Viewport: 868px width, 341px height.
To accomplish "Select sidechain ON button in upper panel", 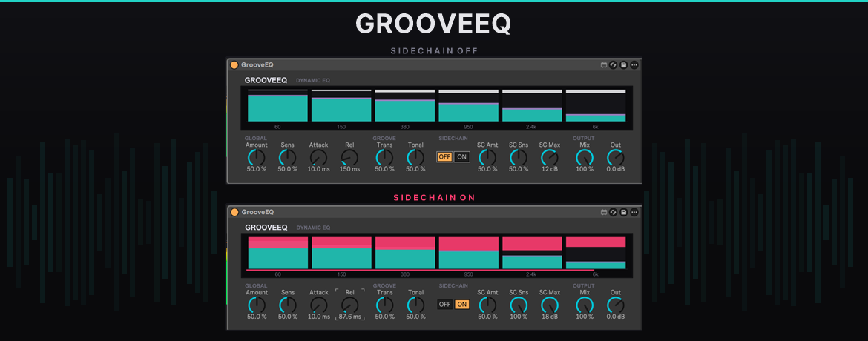I will point(461,156).
